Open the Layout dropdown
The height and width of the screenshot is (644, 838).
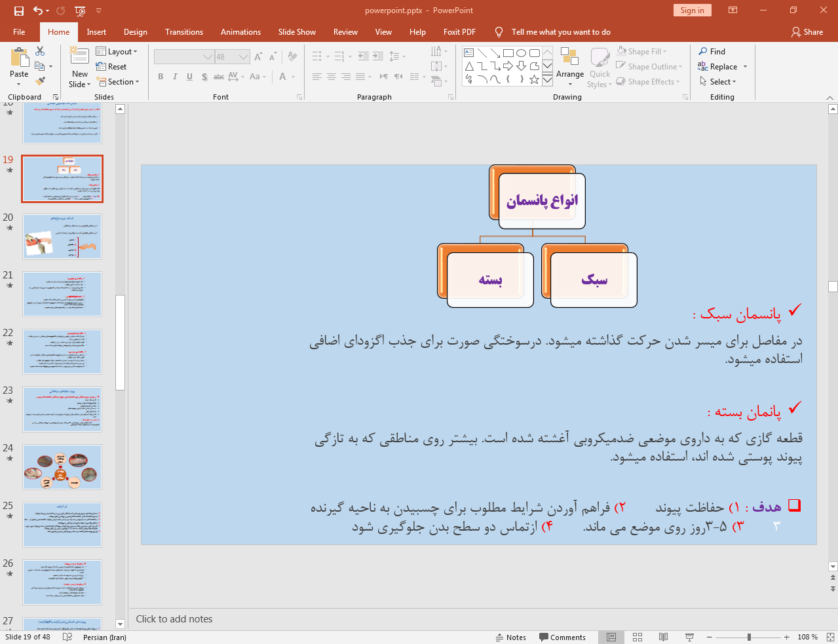(x=117, y=52)
